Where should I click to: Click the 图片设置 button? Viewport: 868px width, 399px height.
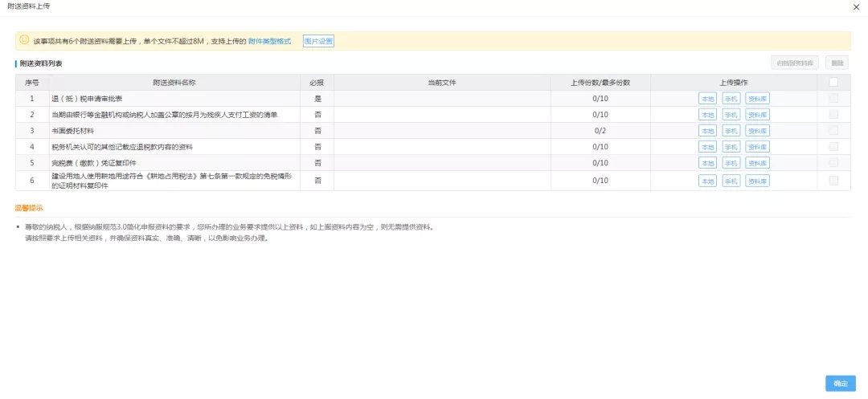click(318, 41)
